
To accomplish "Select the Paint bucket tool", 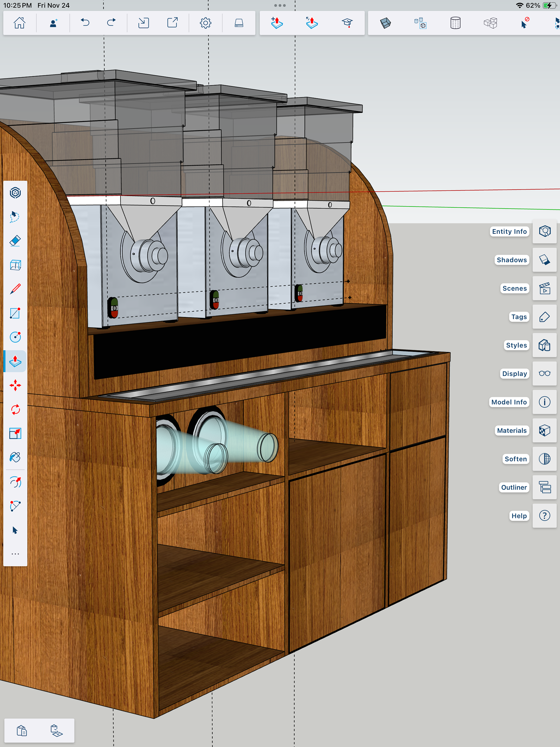I will (x=15, y=457).
